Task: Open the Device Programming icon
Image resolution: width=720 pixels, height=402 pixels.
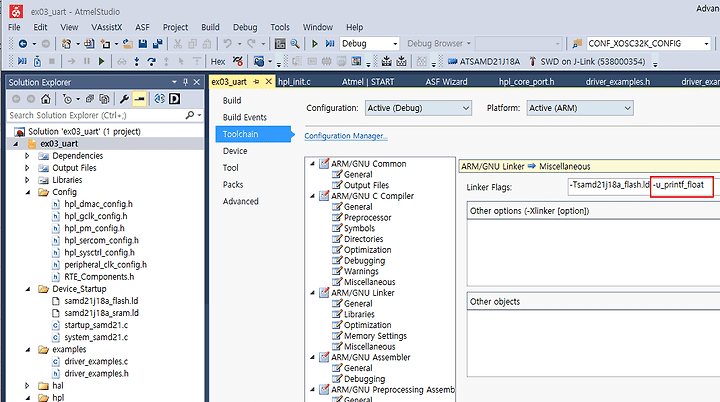Action: 280,44
